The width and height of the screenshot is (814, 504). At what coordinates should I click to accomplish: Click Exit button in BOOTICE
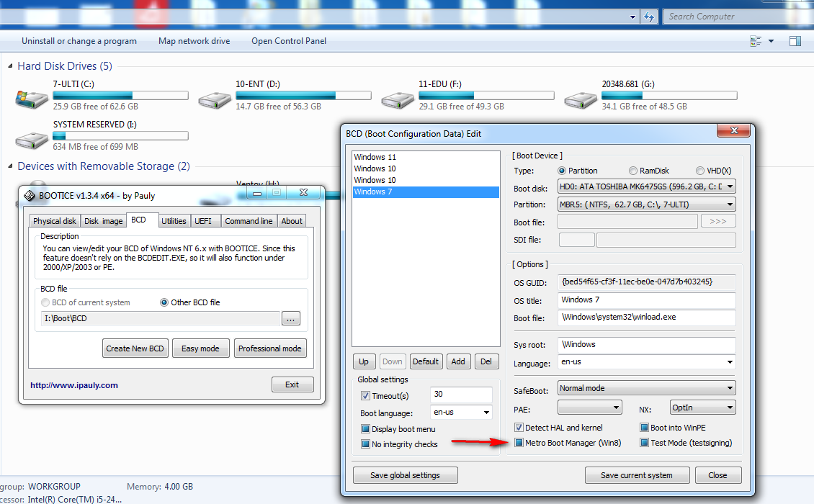[292, 384]
